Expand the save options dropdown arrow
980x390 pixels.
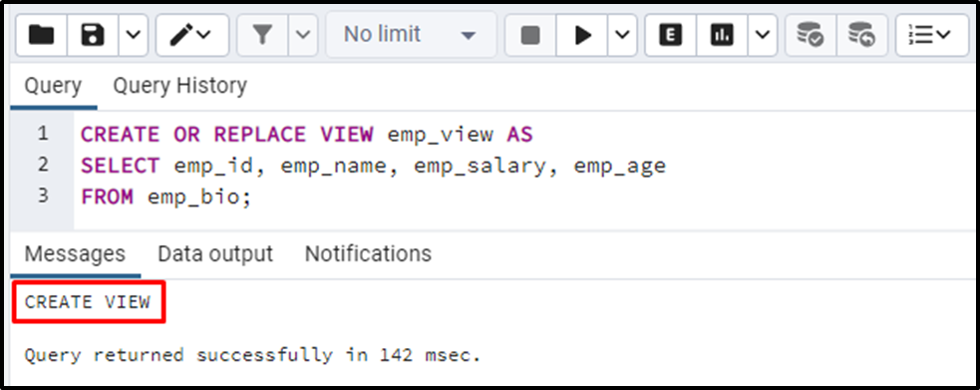(x=134, y=36)
